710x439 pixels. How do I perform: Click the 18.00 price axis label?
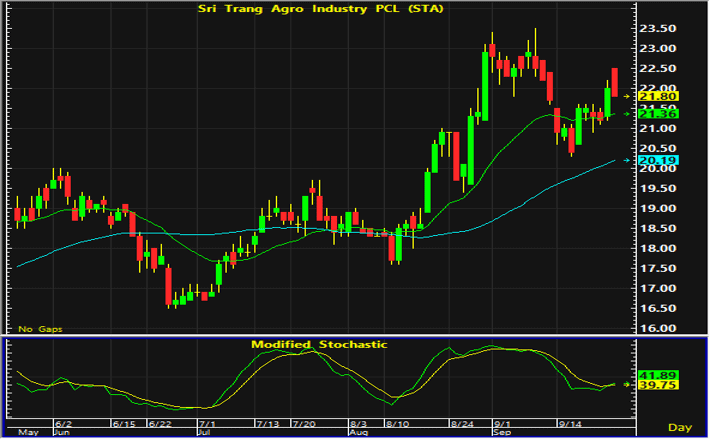[657, 248]
